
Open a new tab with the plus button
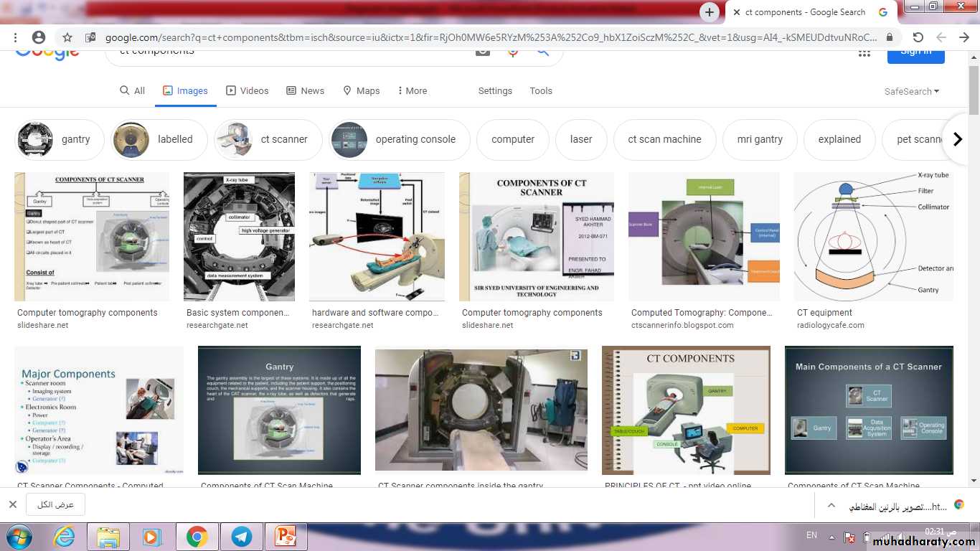[x=709, y=12]
